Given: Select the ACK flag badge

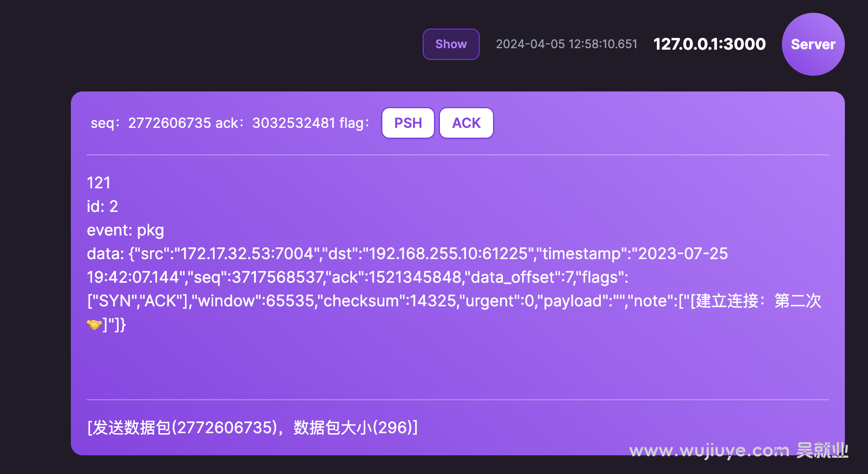Looking at the screenshot, I should click(466, 123).
